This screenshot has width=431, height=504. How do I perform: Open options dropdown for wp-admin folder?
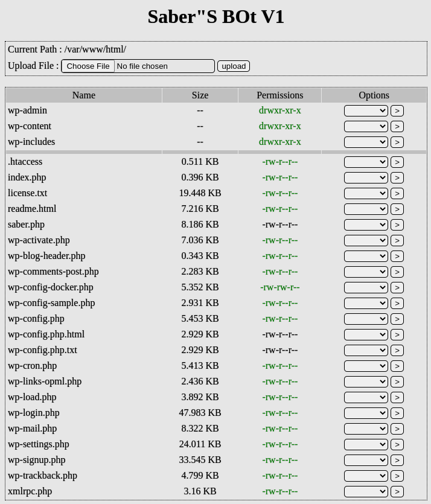pos(366,110)
